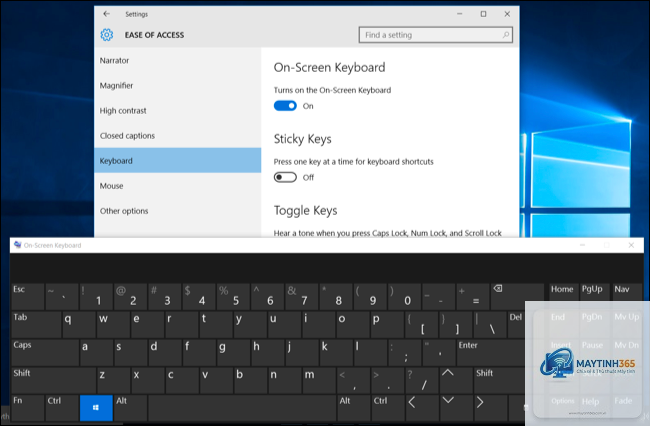Tap the Nav key
The height and width of the screenshot is (426, 650).
click(x=627, y=292)
